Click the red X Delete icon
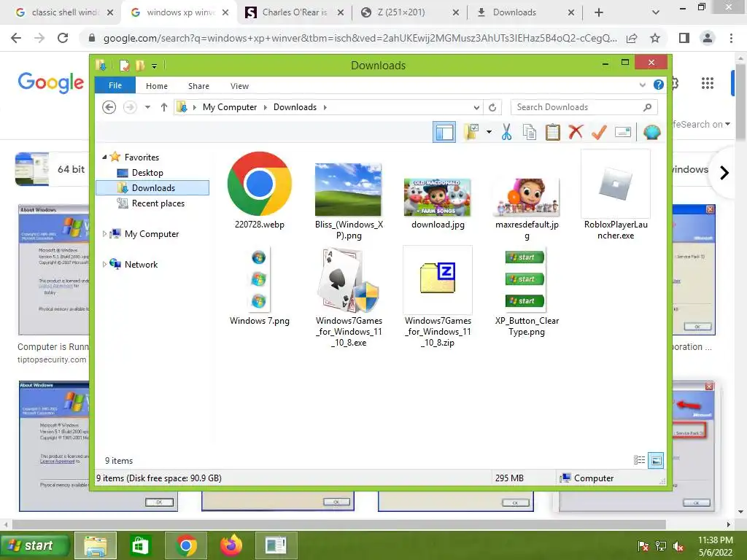The width and height of the screenshot is (747, 560). tap(576, 132)
